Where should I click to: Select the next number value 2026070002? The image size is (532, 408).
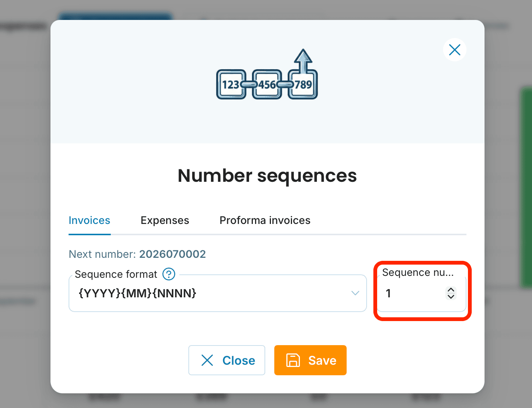coord(173,254)
